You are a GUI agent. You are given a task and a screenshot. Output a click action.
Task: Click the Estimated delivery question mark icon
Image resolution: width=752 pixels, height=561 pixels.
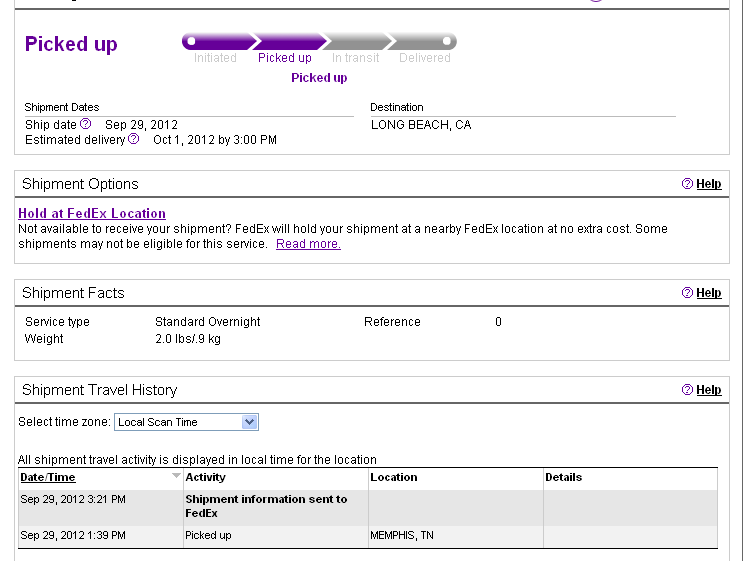[x=134, y=139]
